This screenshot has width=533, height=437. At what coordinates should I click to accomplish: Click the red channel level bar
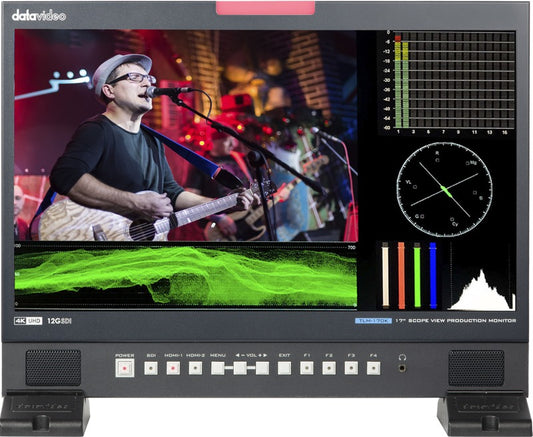tap(401, 275)
